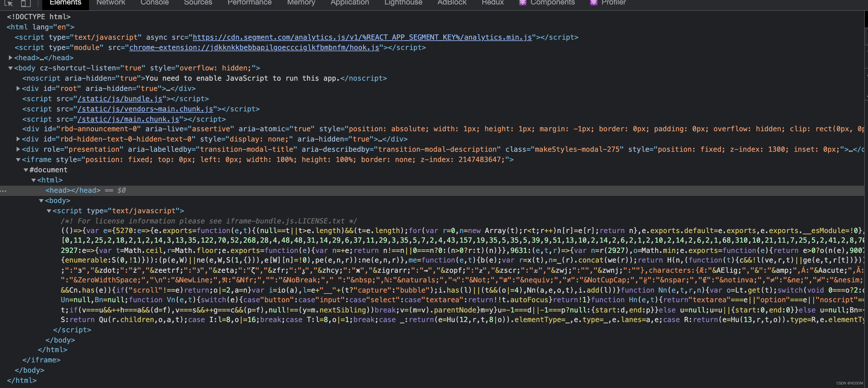Open the Lighthouse tab
Screen dimensions: 868x388
point(403,3)
